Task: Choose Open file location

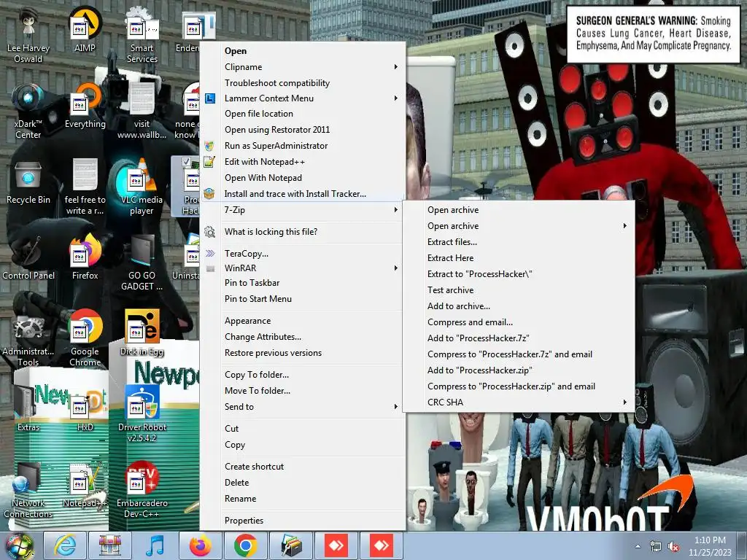Action: coord(303,114)
